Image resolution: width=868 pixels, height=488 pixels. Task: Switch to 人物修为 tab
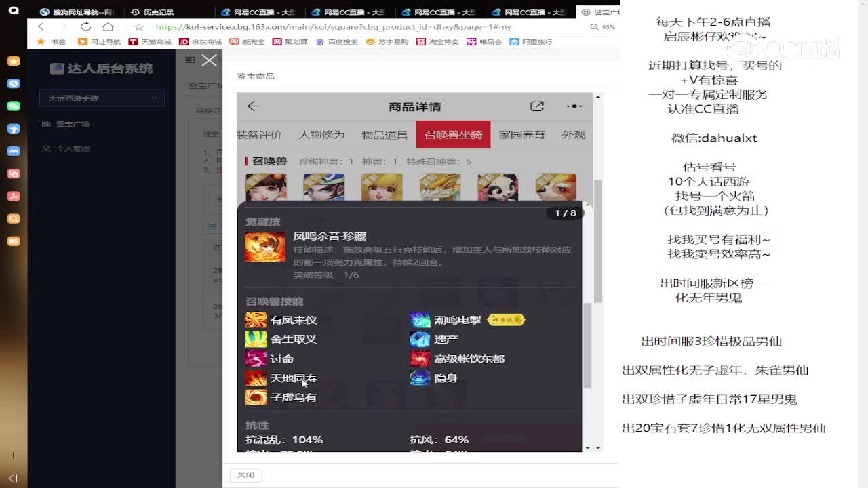coord(322,135)
